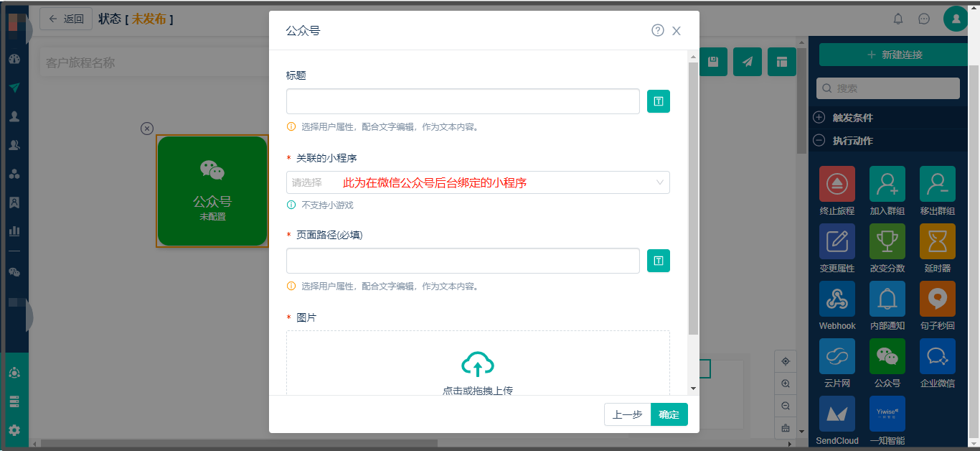Open the settings gear in the left sidebar
This screenshot has height=451, width=980.
click(x=14, y=430)
